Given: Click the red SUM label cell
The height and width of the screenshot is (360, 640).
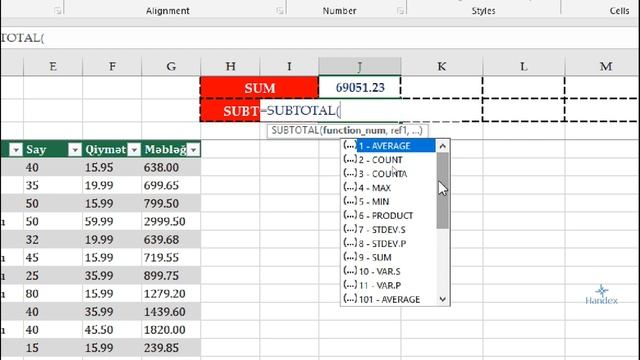Looking at the screenshot, I should click(260, 88).
